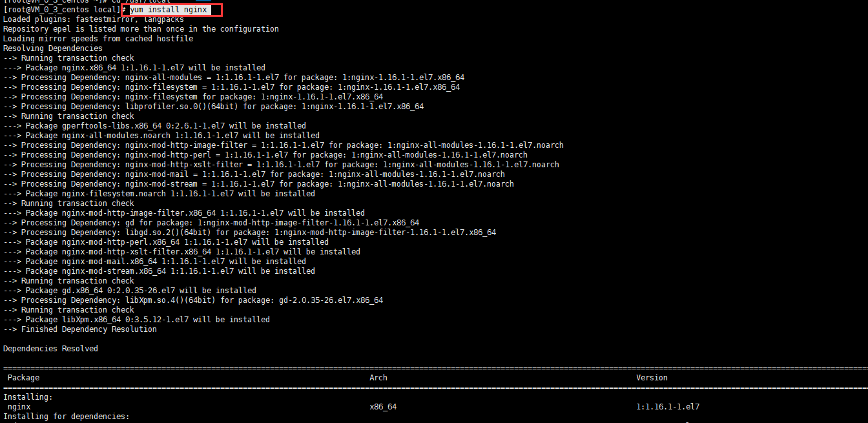This screenshot has width=868, height=423.
Task: Select line "Package nginx.x86_64 1:1.16.1-1.el7 will be installed"
Action: (134, 68)
